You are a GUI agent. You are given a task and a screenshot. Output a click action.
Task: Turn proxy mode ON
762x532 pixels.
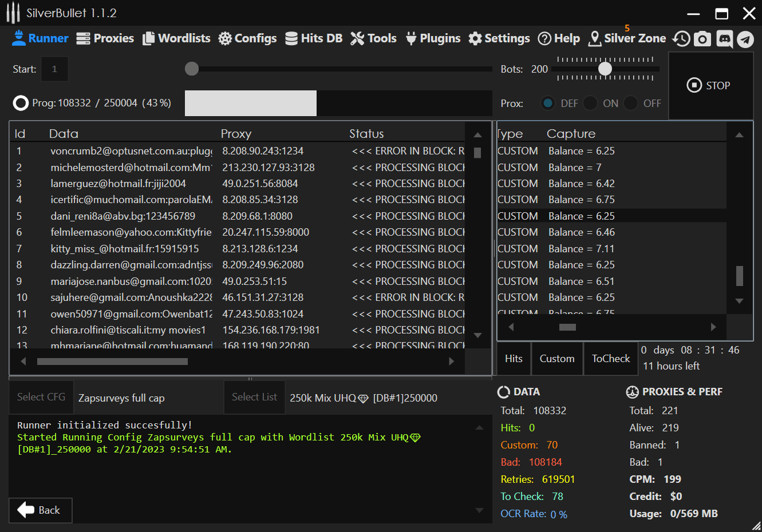point(590,103)
